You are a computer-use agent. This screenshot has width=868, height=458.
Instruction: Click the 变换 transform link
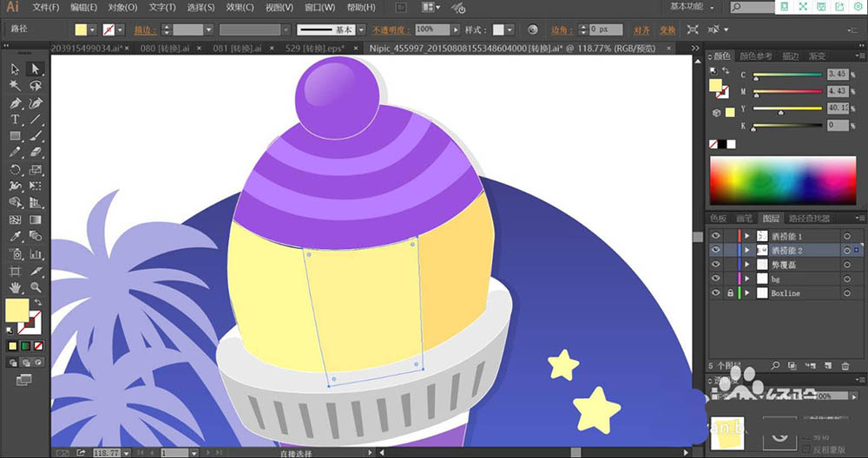coord(667,29)
